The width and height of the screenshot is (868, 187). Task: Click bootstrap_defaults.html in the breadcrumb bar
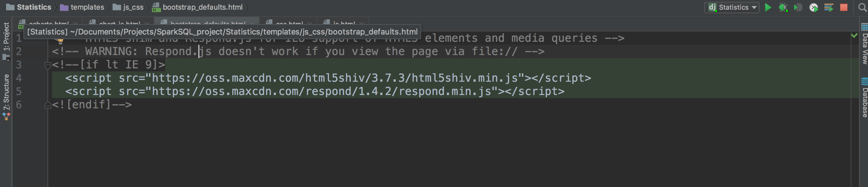click(x=197, y=7)
